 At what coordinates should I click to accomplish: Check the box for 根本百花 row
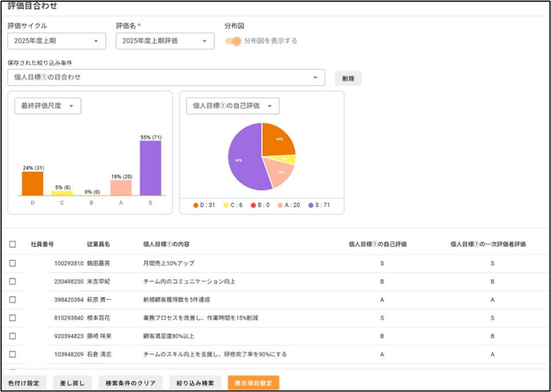(x=13, y=318)
